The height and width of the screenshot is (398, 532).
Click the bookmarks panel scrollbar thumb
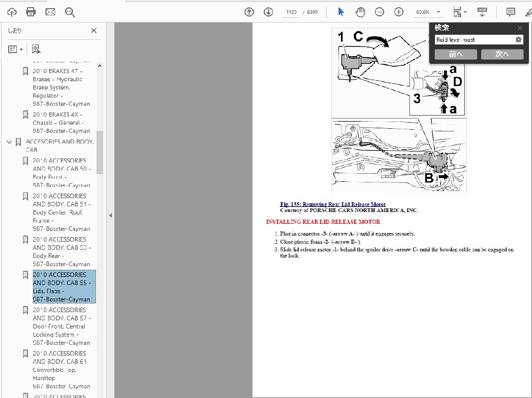(x=100, y=152)
